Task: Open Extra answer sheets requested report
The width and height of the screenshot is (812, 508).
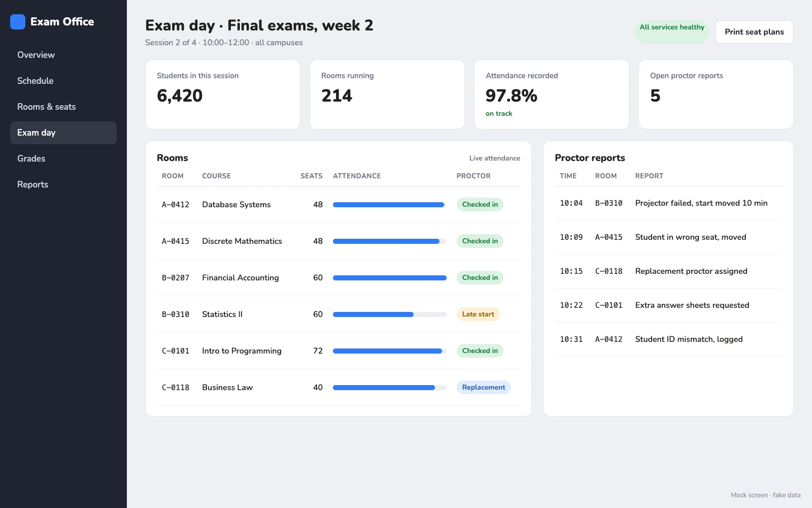Action: (x=668, y=305)
